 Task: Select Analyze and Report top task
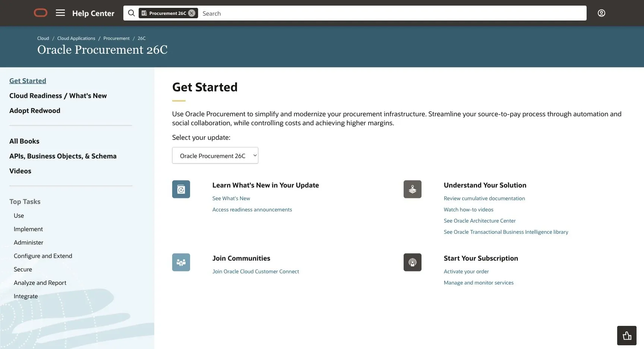pyautogui.click(x=40, y=283)
